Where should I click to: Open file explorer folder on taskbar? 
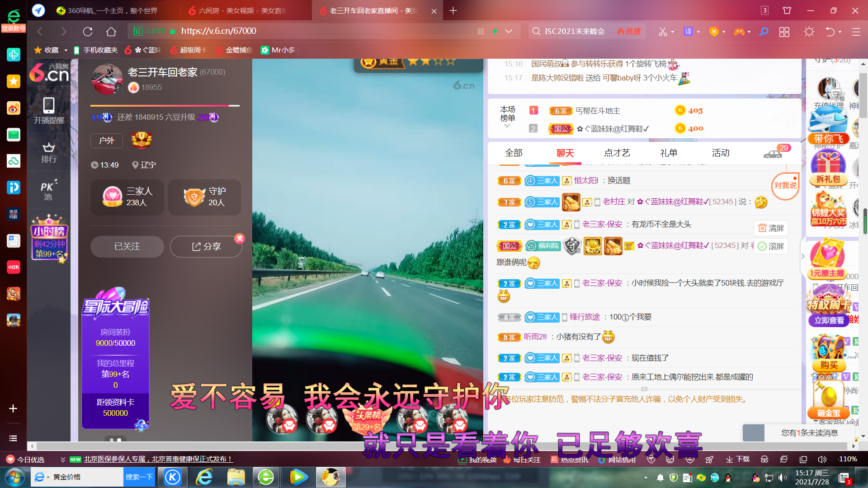point(236,477)
